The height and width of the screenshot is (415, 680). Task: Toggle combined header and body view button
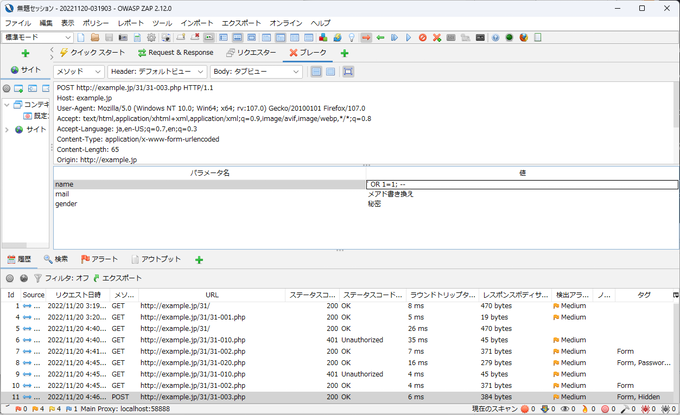click(x=330, y=72)
